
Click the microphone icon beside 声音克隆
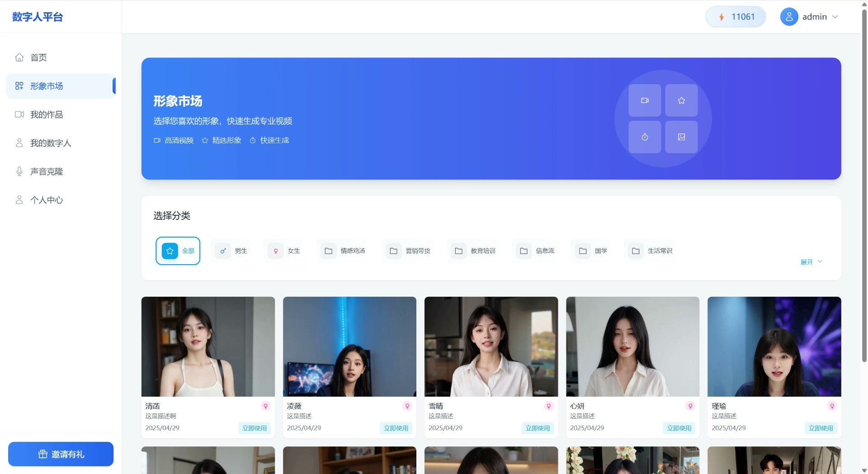19,171
